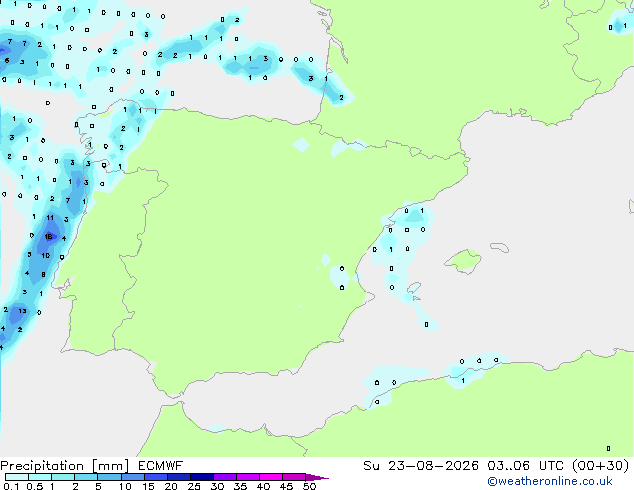Screen dimensions: 634x490
Task: Click the Menorca island outline
Action: 500,247
